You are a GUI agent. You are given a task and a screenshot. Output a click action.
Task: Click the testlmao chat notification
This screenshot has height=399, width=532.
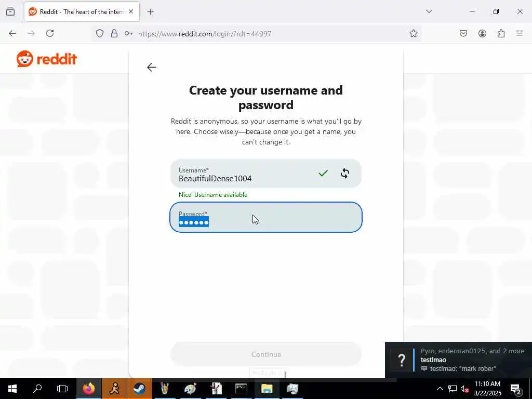click(x=458, y=360)
